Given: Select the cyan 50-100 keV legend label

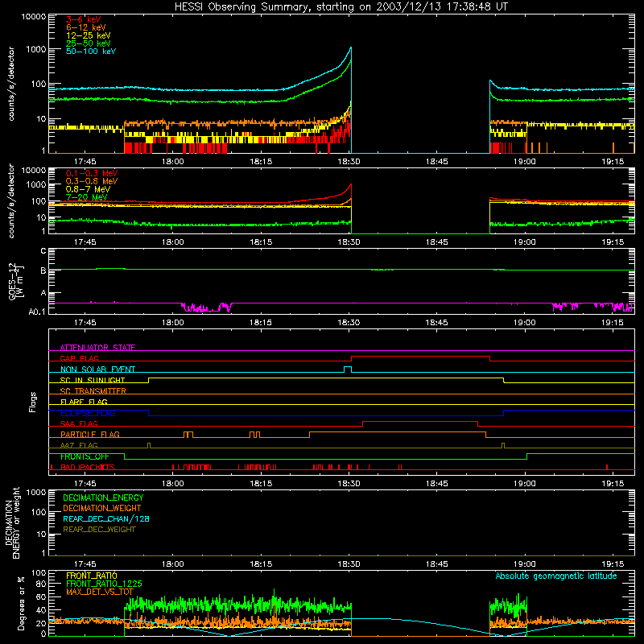Looking at the screenshot, I should [91, 52].
